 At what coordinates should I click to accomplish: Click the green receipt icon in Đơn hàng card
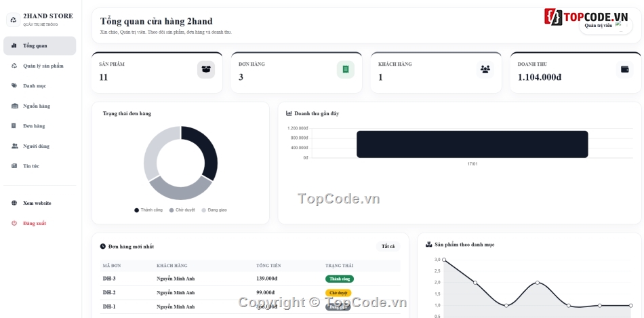click(x=346, y=69)
